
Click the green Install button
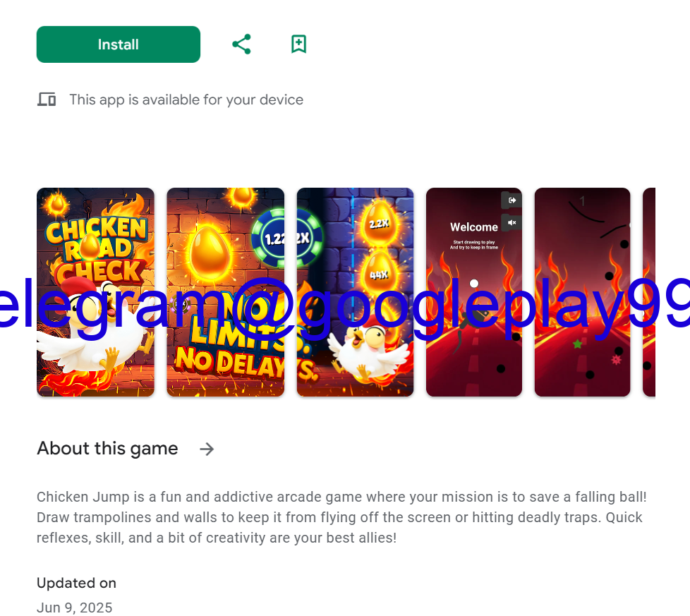pos(119,44)
